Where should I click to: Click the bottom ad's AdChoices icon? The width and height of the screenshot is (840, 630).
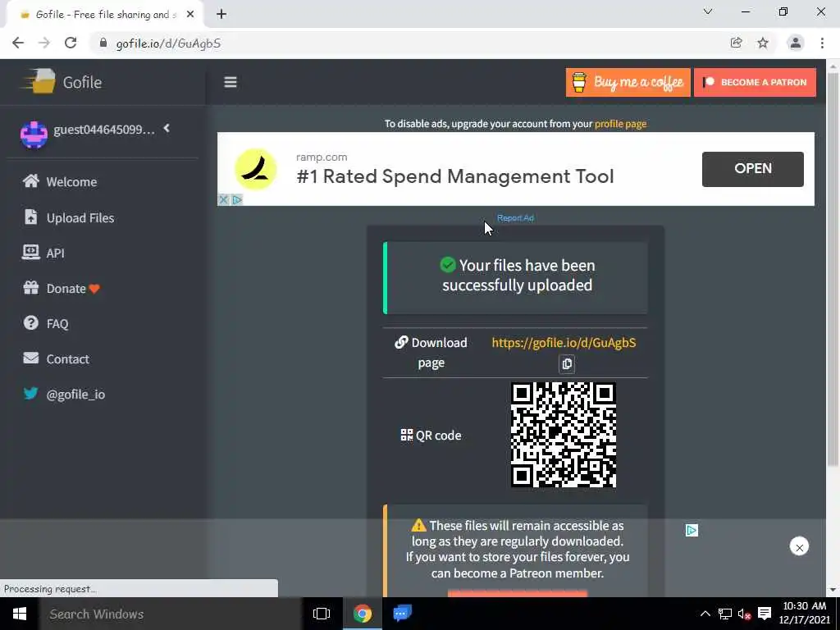click(692, 531)
